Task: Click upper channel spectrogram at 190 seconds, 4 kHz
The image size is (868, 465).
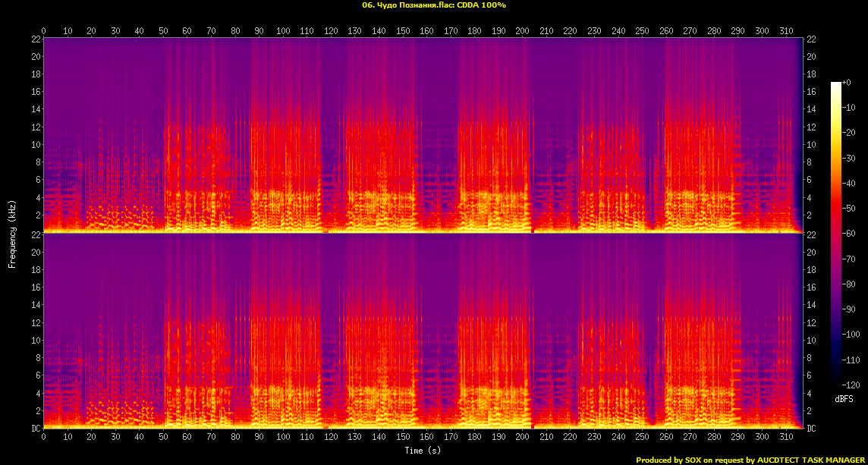Action: pos(498,197)
